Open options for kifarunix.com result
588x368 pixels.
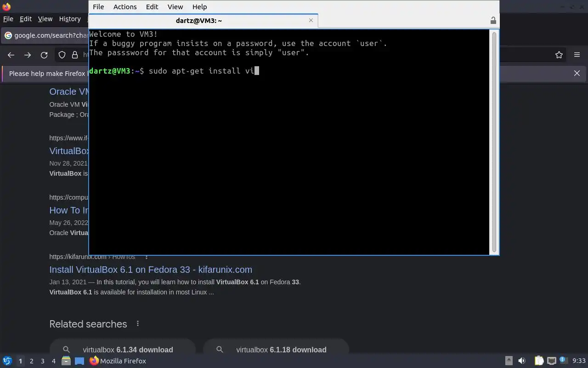(147, 257)
